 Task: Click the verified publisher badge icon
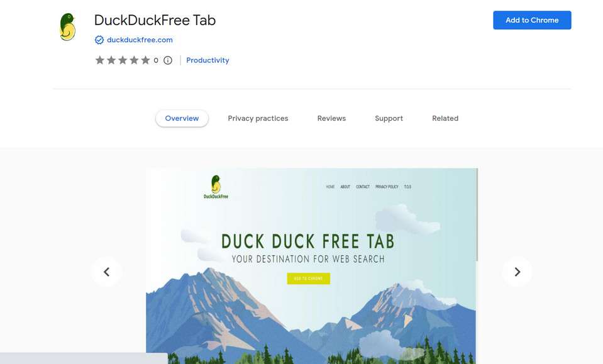click(99, 40)
